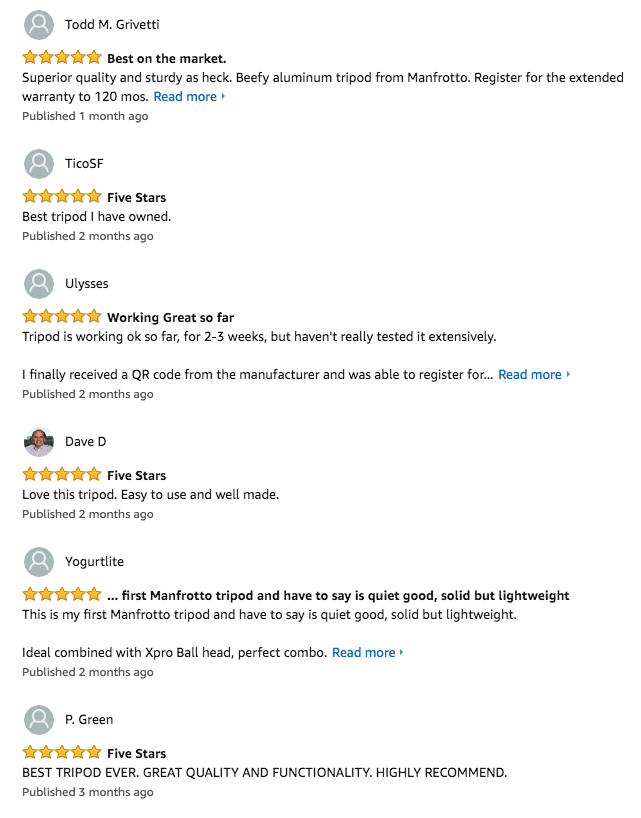641x818 pixels.
Task: Click TicoSF's 'Five Stars' review title
Action: [137, 197]
